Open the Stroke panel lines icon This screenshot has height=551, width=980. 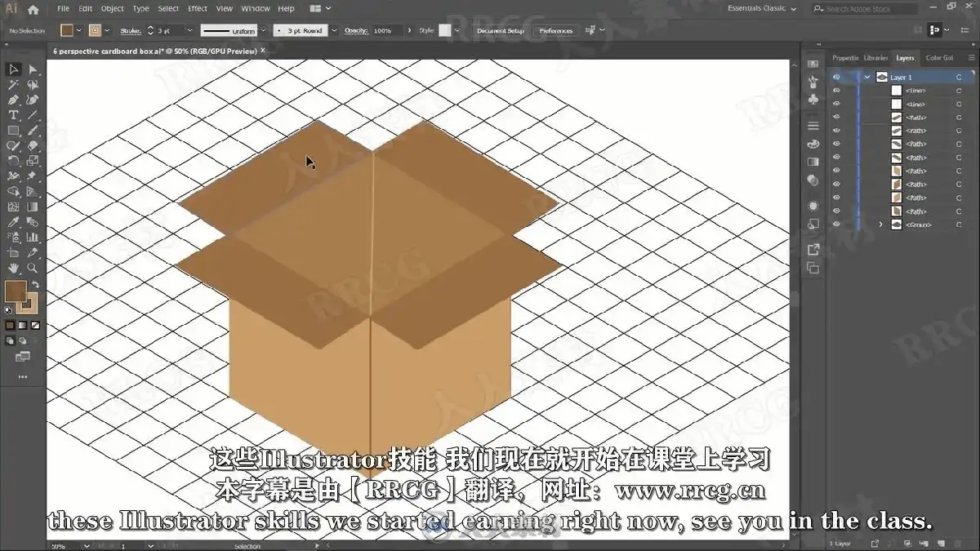coord(813,126)
